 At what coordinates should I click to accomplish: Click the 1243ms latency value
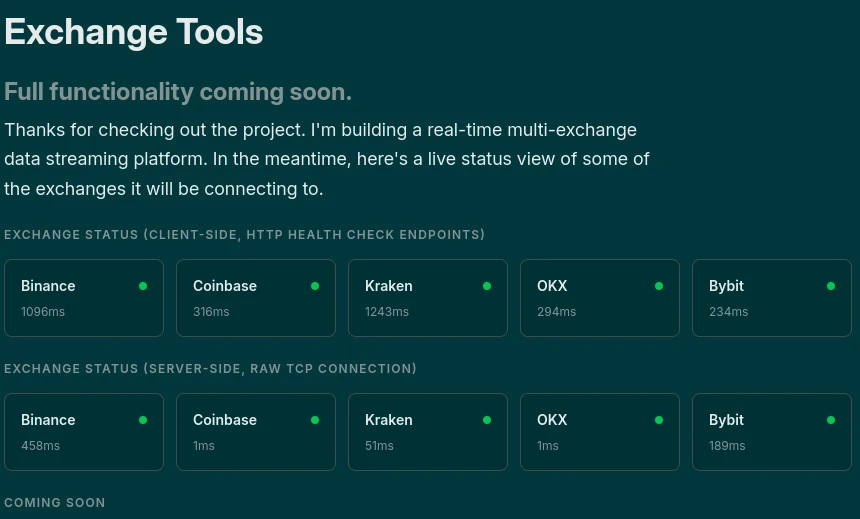(x=387, y=312)
